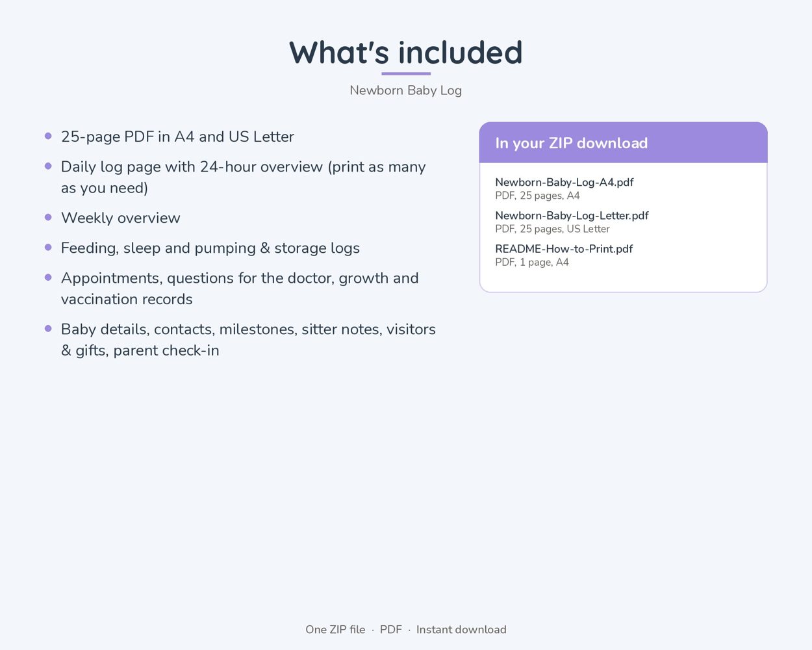This screenshot has height=650, width=812.
Task: Select the "25-page PDF in A4 and US Letter" text
Action: [177, 136]
